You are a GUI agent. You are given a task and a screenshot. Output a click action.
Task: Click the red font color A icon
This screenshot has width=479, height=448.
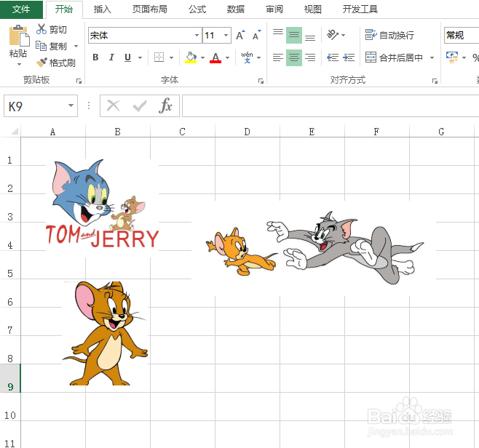[x=215, y=57]
